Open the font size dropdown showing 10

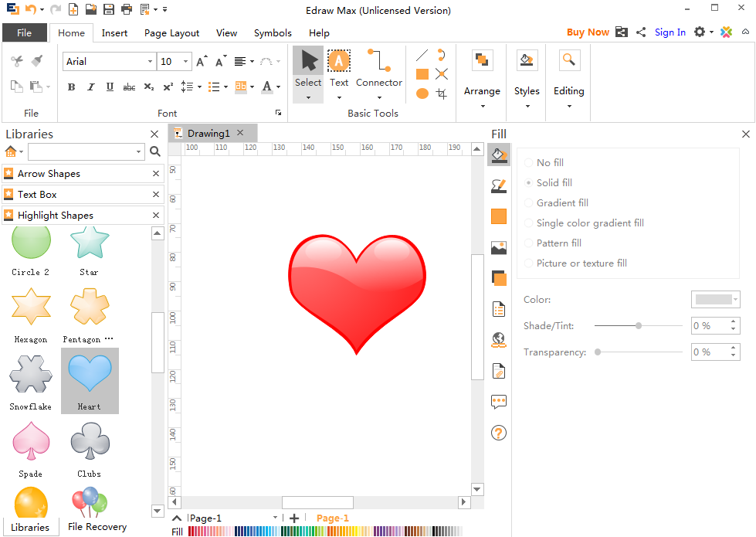click(x=185, y=61)
